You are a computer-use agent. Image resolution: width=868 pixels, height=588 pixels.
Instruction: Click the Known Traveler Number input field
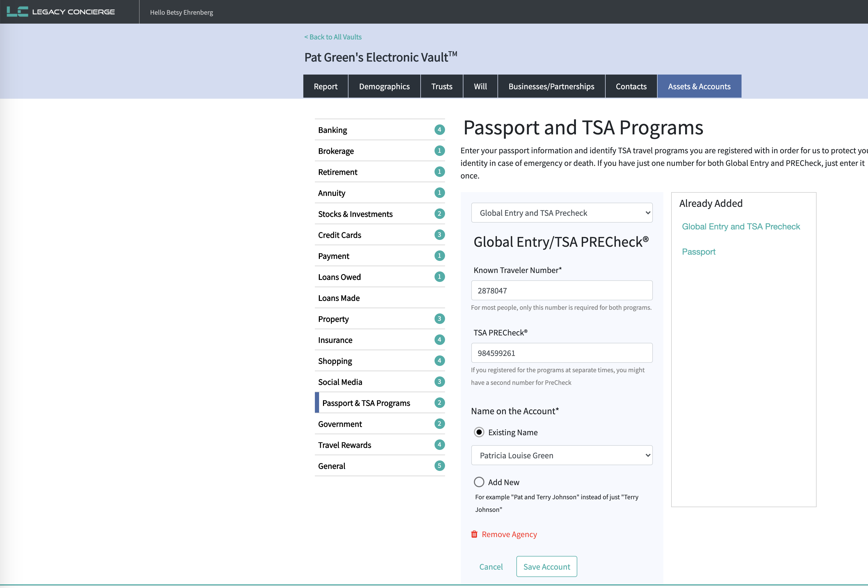coord(561,291)
